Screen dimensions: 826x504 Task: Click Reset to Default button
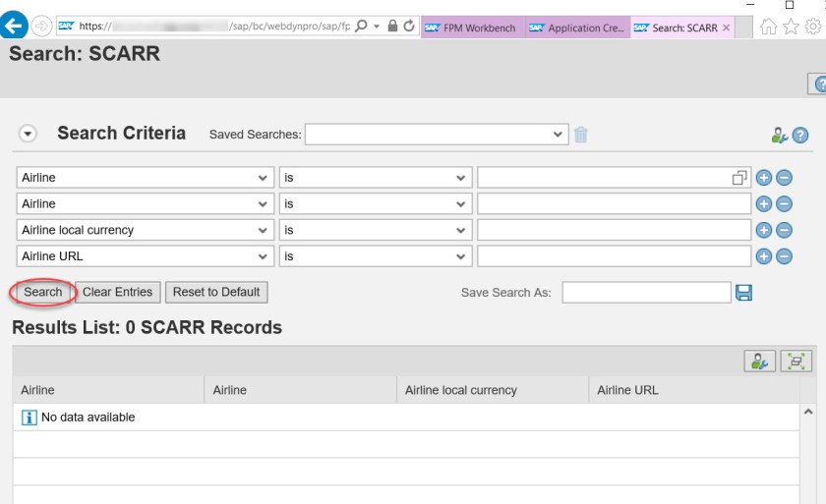(216, 292)
